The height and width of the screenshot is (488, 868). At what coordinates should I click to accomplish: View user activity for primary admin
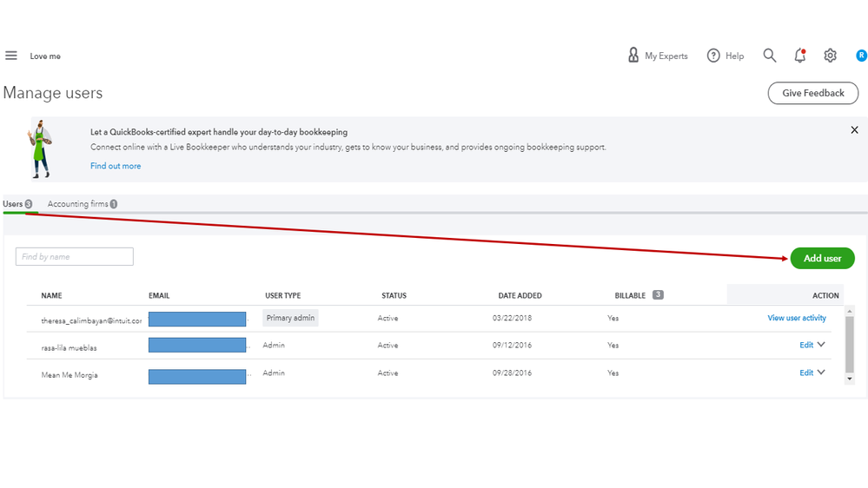pos(797,318)
